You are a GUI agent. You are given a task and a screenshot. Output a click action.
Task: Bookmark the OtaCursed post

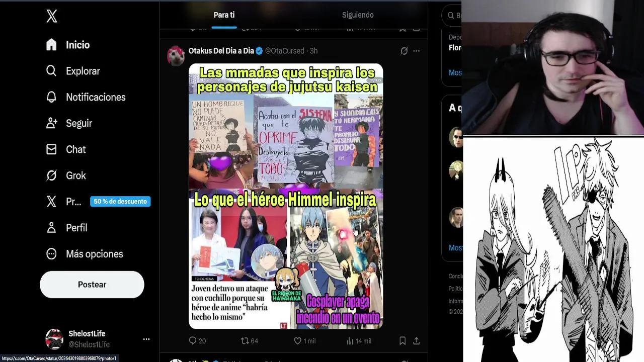coord(403,341)
